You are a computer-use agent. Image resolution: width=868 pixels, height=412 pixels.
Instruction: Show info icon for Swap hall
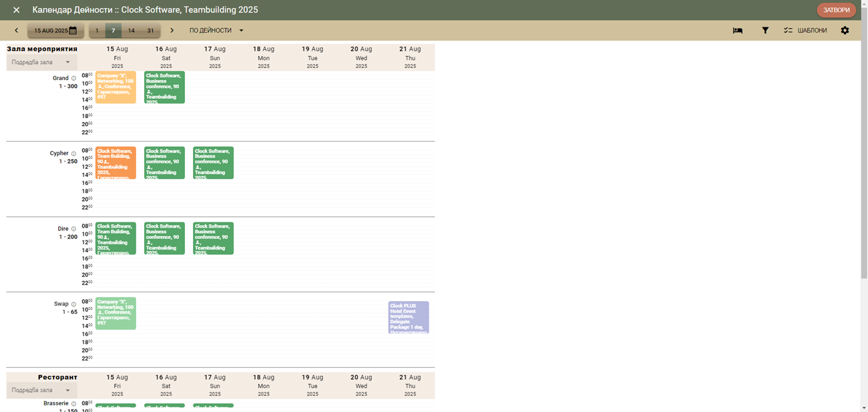coord(73,304)
